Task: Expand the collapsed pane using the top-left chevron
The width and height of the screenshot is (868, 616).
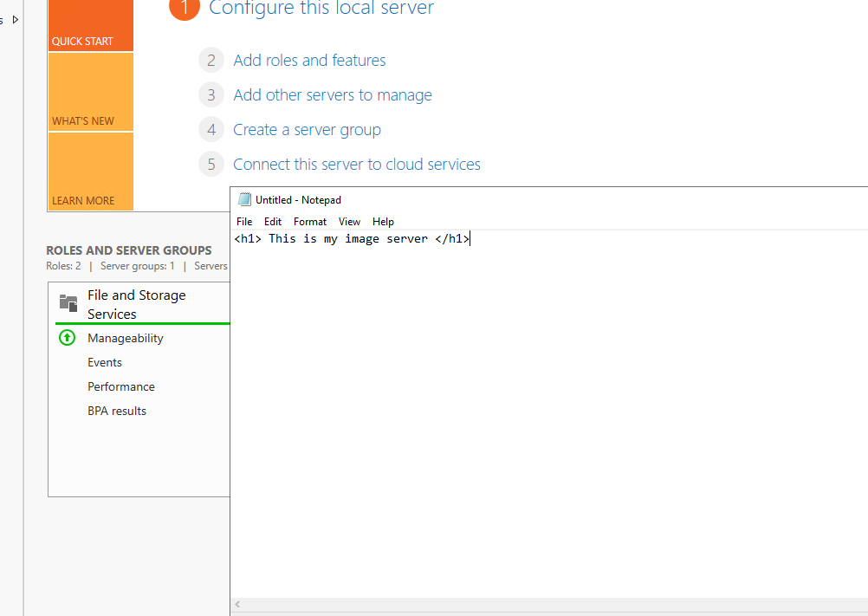Action: coord(14,19)
